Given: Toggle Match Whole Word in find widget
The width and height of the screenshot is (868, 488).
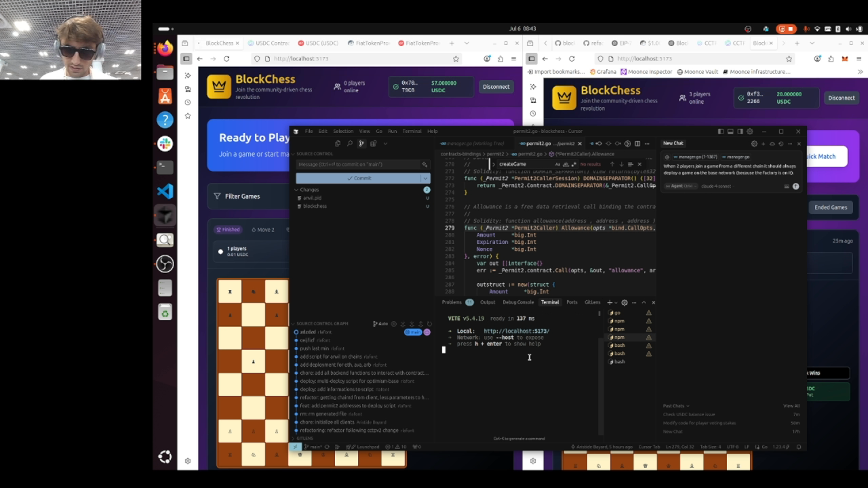Looking at the screenshot, I should 565,164.
